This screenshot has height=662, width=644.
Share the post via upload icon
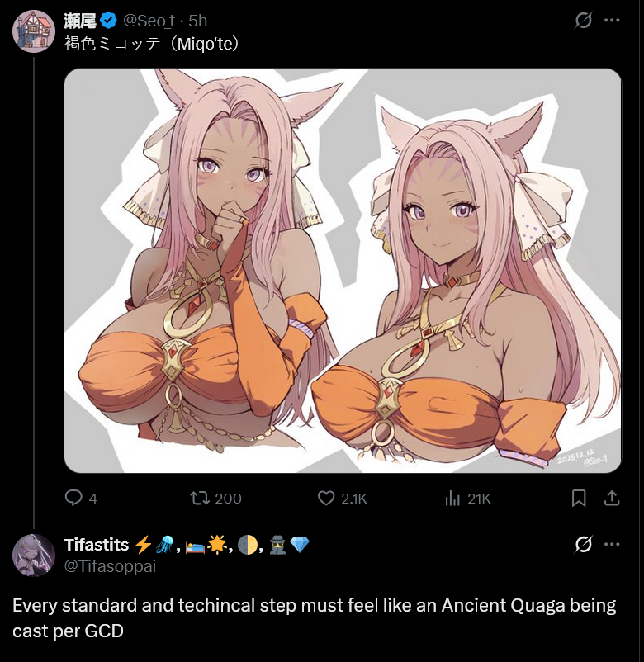click(x=612, y=499)
